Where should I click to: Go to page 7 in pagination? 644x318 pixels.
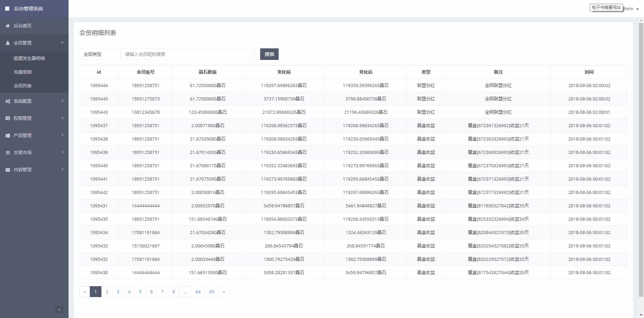(x=162, y=292)
